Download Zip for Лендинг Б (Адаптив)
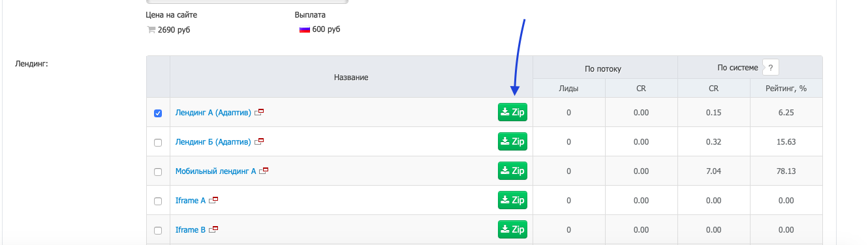Screen dimensions: 868x245 click(512, 141)
